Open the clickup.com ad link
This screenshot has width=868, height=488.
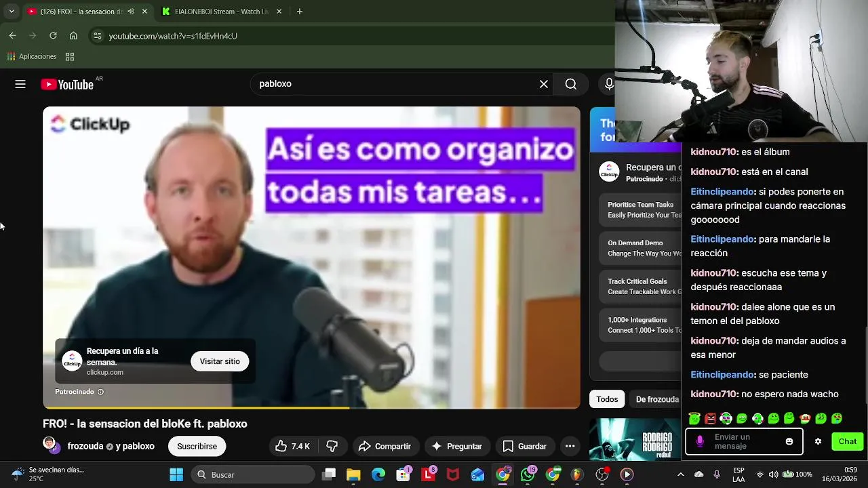[x=105, y=372]
